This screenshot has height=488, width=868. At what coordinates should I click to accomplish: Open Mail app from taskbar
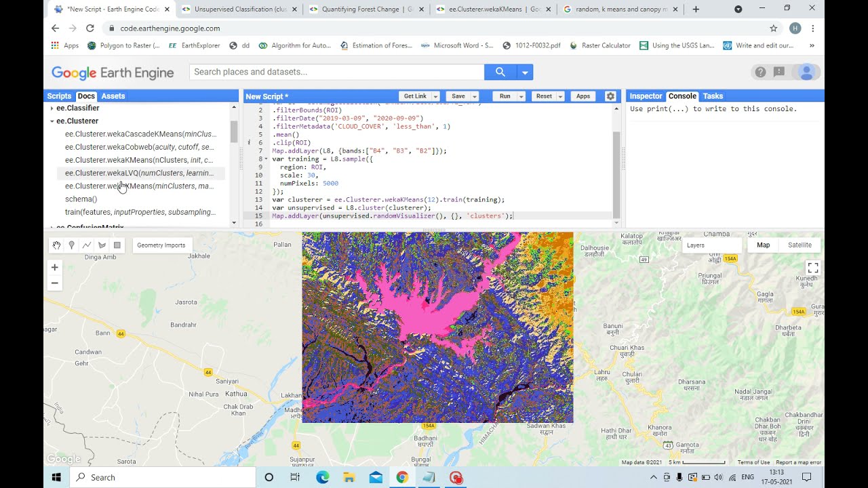tap(376, 477)
